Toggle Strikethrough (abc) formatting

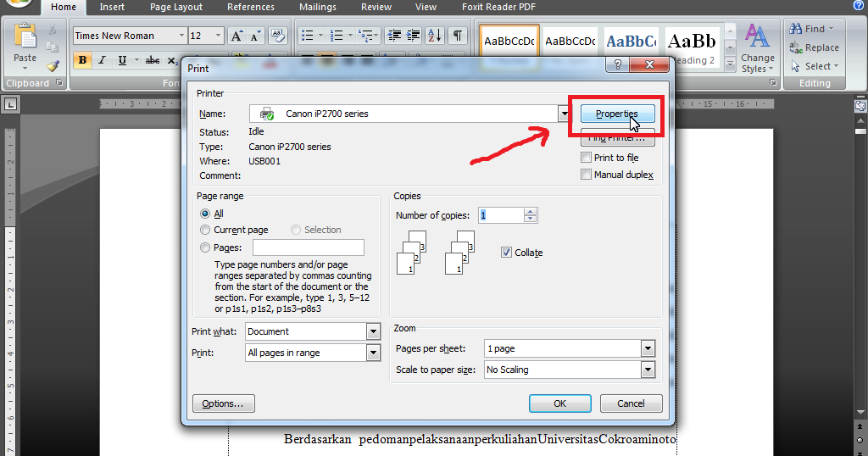153,60
